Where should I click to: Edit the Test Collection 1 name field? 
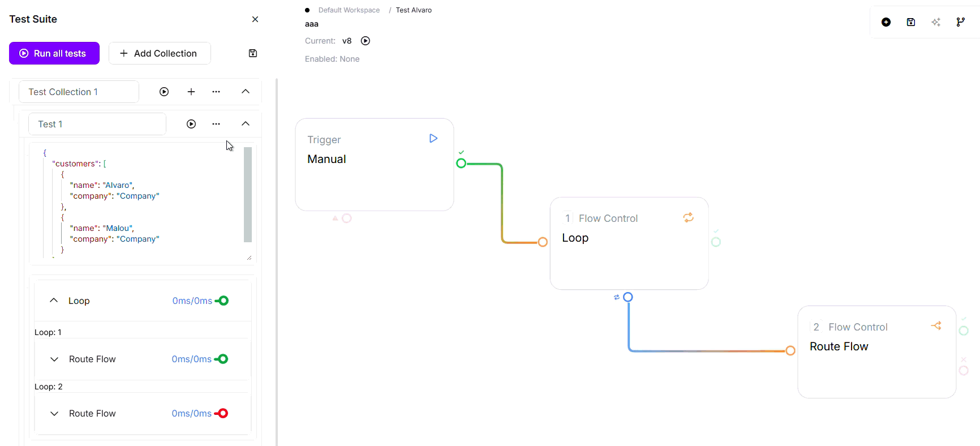click(x=79, y=92)
